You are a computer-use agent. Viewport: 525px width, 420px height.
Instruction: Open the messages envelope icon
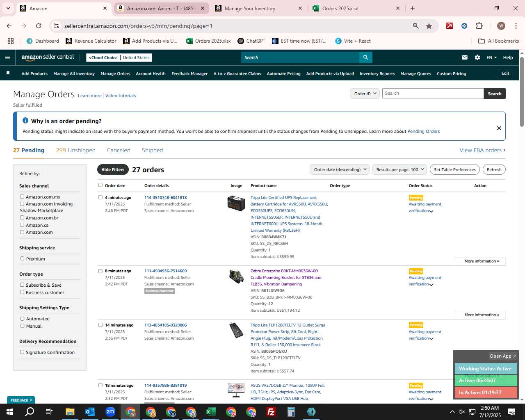tap(464, 57)
